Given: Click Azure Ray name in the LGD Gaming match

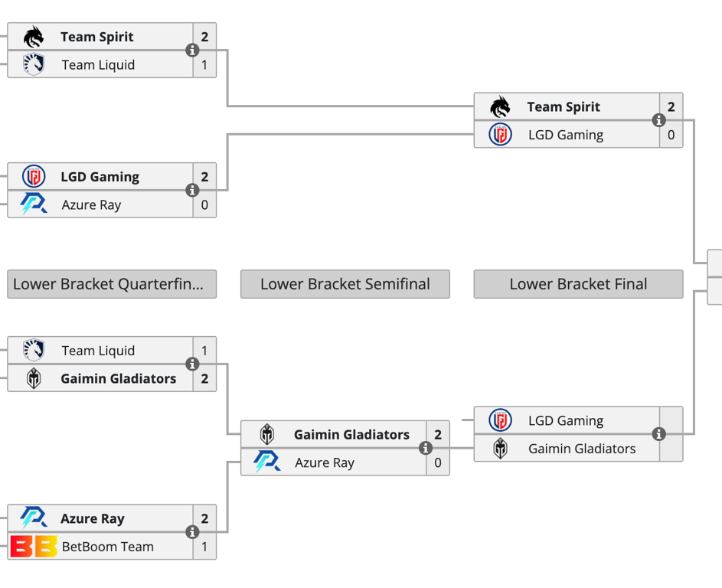Looking at the screenshot, I should pyautogui.click(x=91, y=205).
